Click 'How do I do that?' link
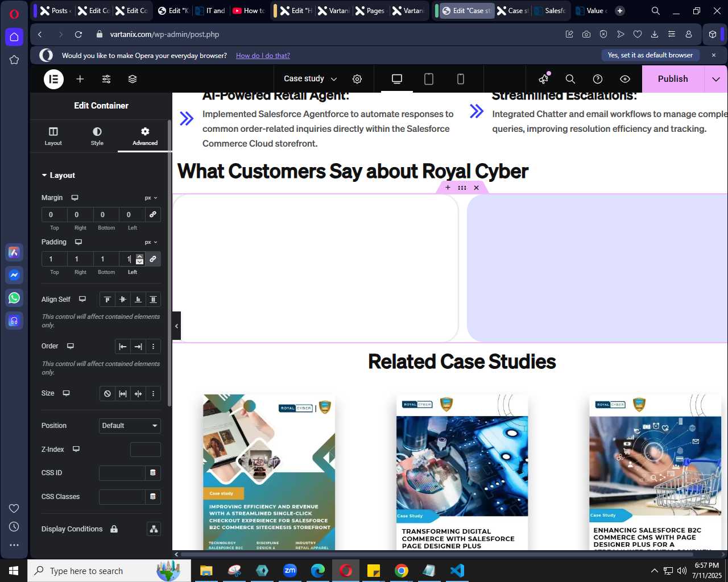 (x=263, y=56)
